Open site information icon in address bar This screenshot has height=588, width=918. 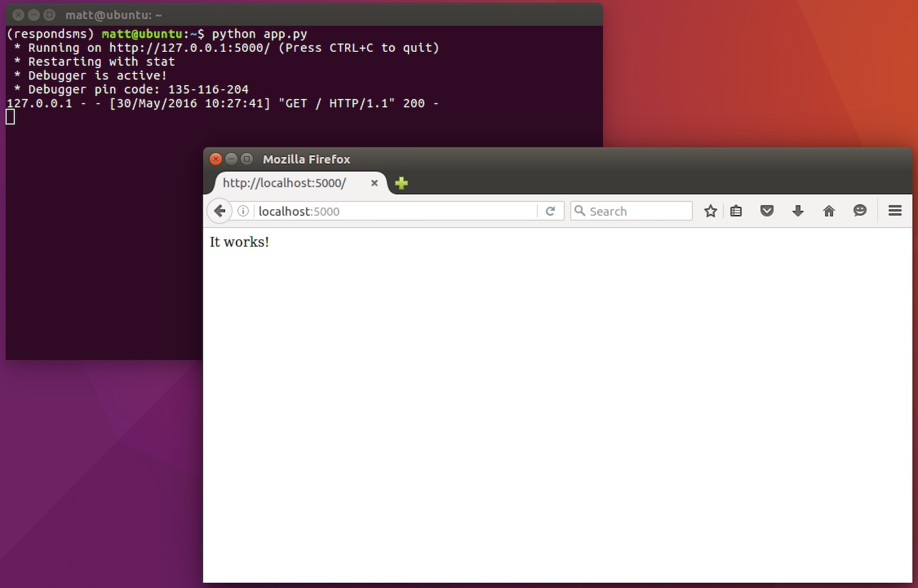click(x=244, y=211)
